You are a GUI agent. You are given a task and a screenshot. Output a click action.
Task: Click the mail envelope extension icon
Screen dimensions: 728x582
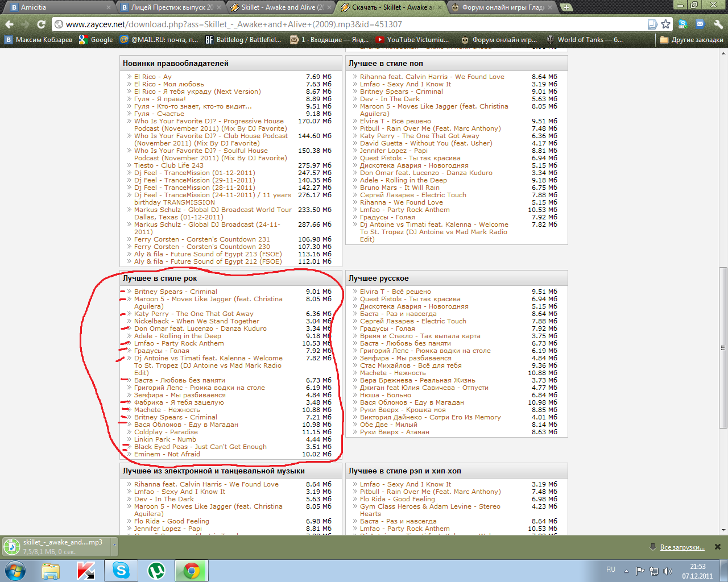[700, 24]
